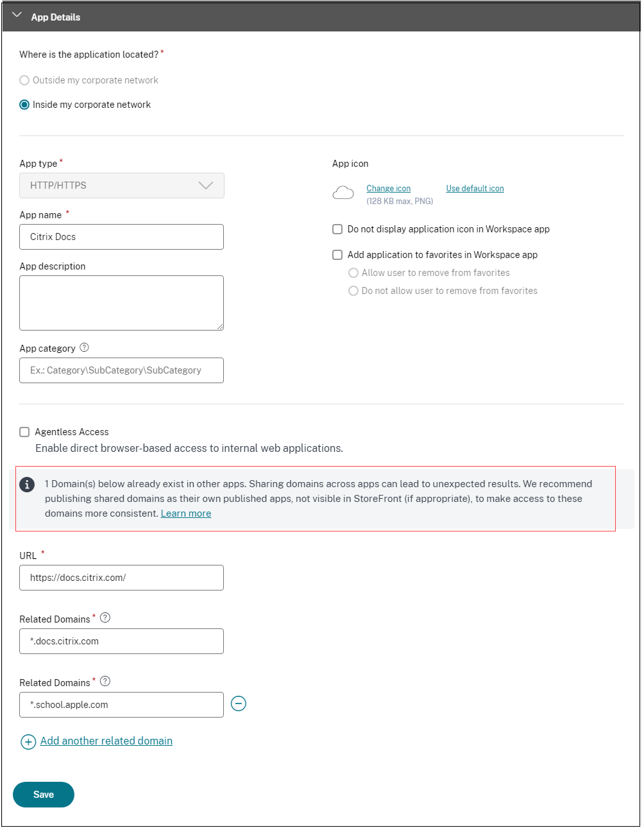Enable the Agentless Access checkbox

point(24,432)
